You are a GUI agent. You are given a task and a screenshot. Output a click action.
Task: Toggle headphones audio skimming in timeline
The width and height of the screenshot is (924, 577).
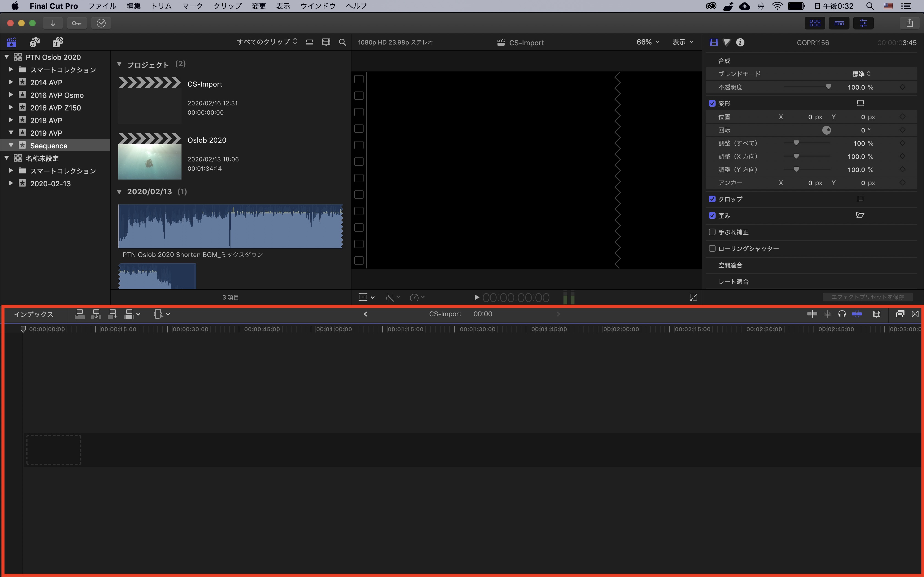tap(842, 314)
